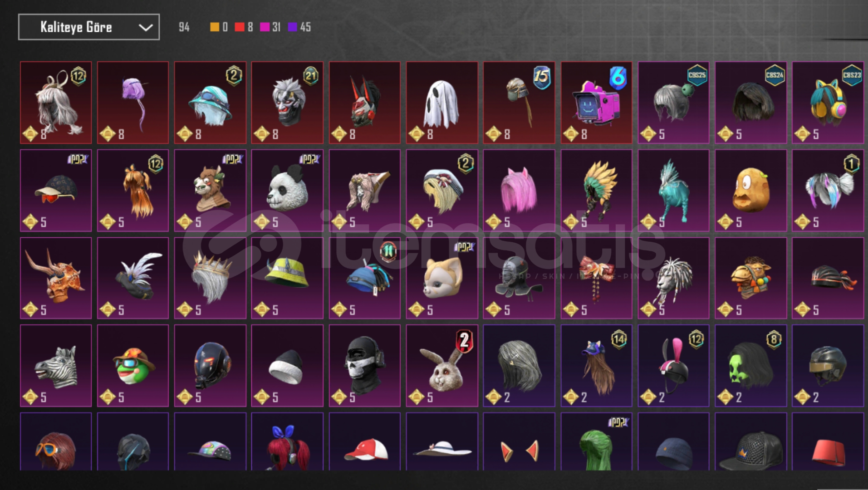Screen dimensions: 868x490
Task: Click the purple quality count 45
Action: click(x=299, y=27)
